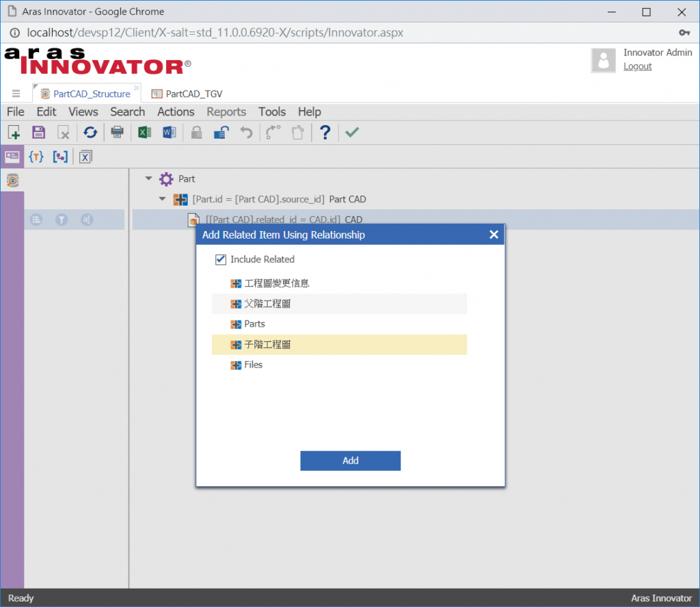Viewport: 700px width, 607px height.
Task: Open the Views menu
Action: tap(83, 111)
